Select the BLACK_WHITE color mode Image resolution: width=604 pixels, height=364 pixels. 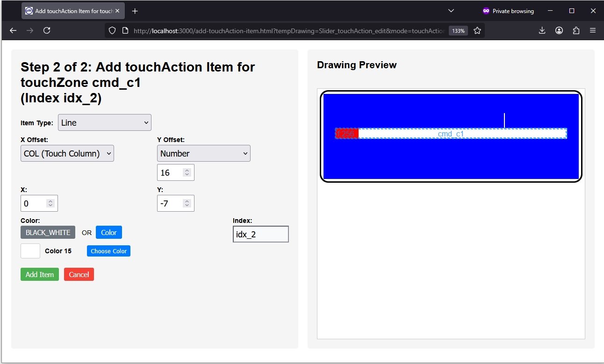point(48,232)
